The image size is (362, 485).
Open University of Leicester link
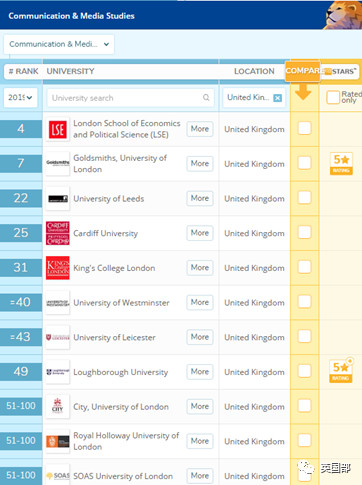click(114, 337)
